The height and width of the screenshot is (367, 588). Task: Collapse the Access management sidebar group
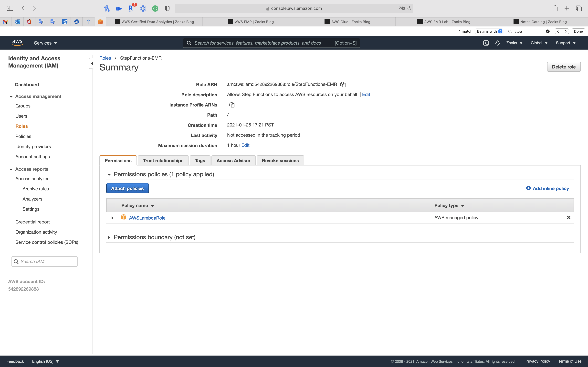click(x=11, y=97)
